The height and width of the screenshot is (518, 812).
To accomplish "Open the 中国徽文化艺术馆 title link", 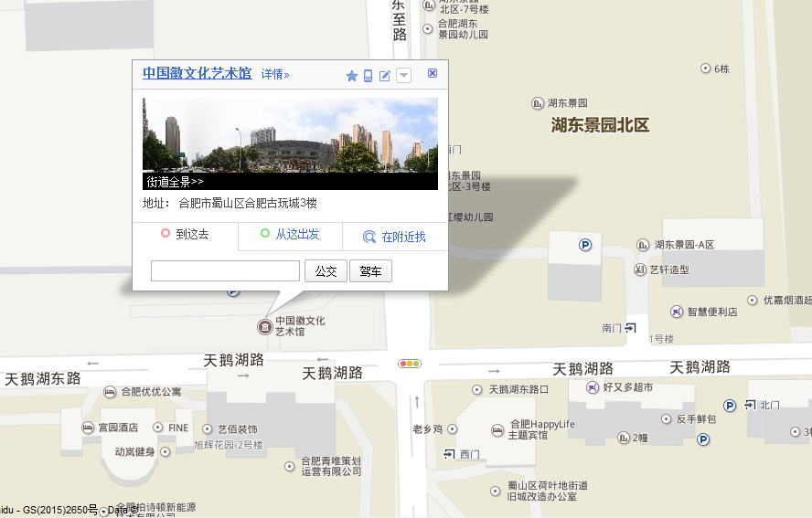I will point(197,74).
